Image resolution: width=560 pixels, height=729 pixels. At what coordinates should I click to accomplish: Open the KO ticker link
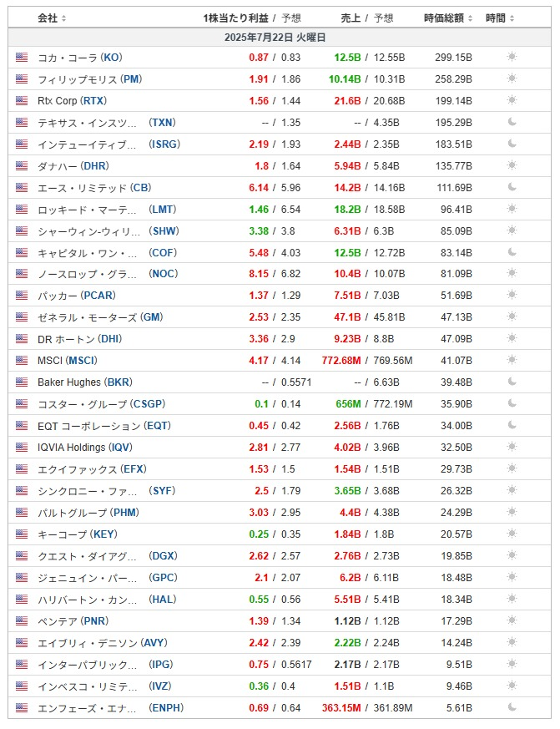point(112,57)
